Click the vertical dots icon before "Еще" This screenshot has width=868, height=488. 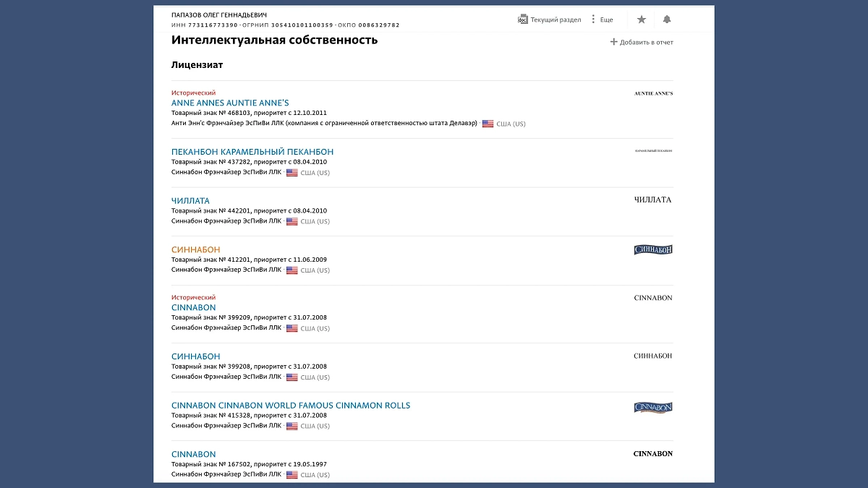point(592,19)
